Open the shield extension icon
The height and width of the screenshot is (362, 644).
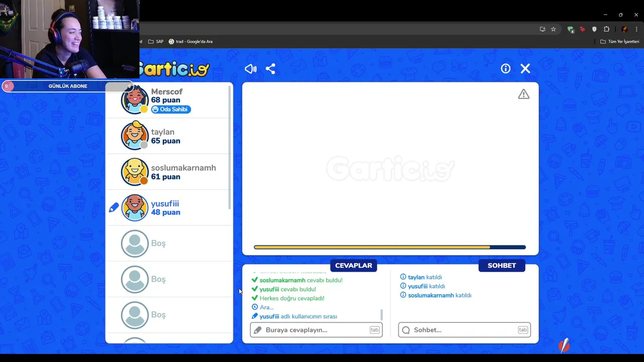(x=594, y=29)
